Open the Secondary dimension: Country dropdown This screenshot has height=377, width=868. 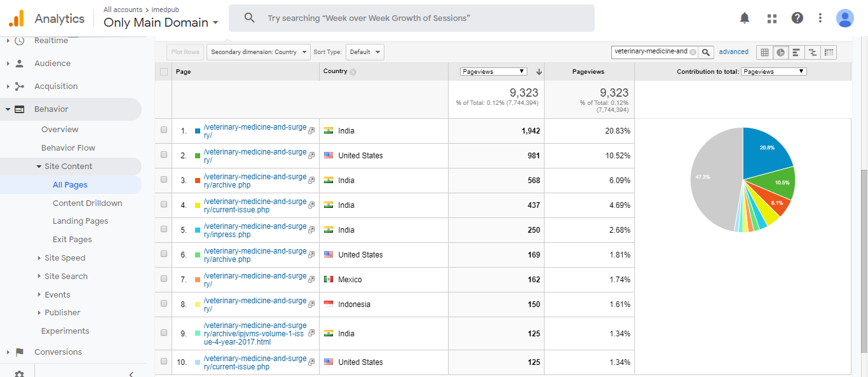click(x=259, y=52)
